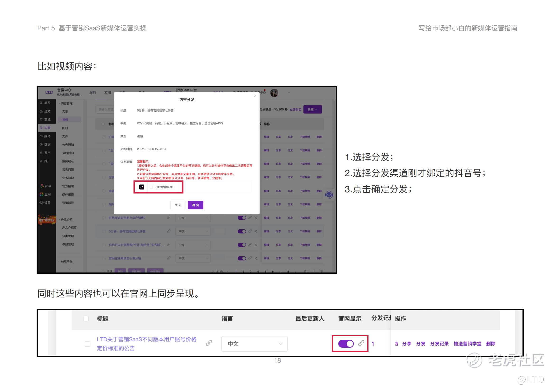Viewport: 555px width, 392px height.
Task: Click the LTD logo in header
Action: click(x=49, y=92)
